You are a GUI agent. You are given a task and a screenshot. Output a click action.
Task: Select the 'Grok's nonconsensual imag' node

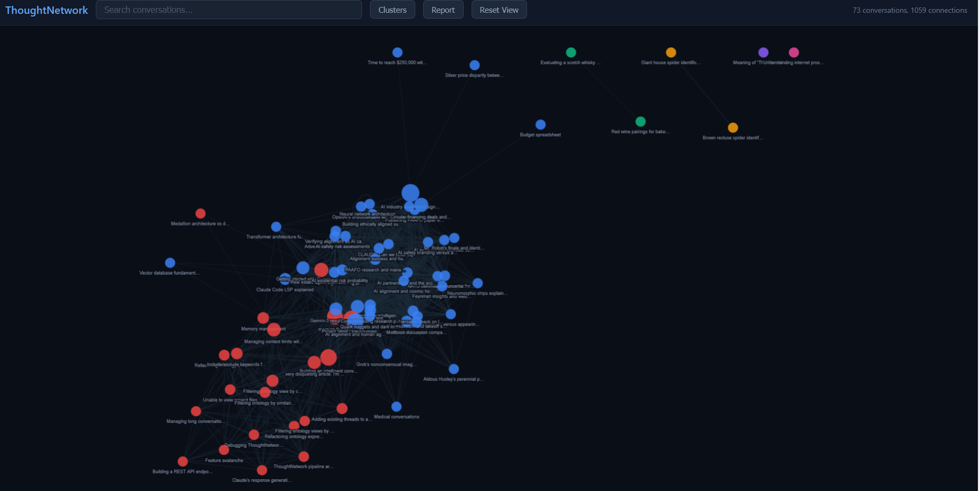click(x=387, y=354)
